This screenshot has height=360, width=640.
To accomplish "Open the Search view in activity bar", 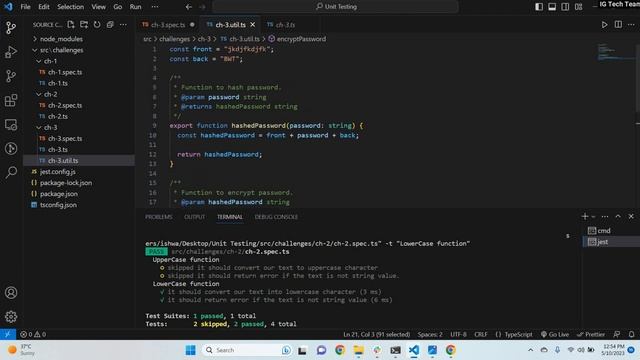I will [x=11, y=172].
